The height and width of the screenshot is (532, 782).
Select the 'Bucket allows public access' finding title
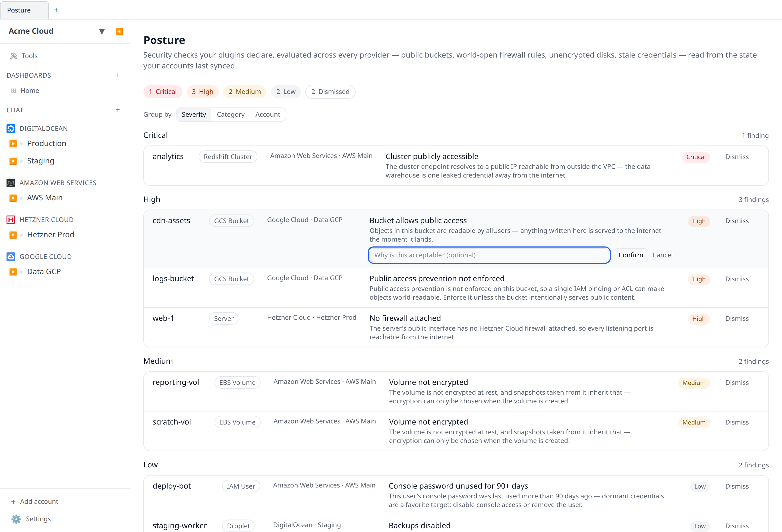(418, 221)
